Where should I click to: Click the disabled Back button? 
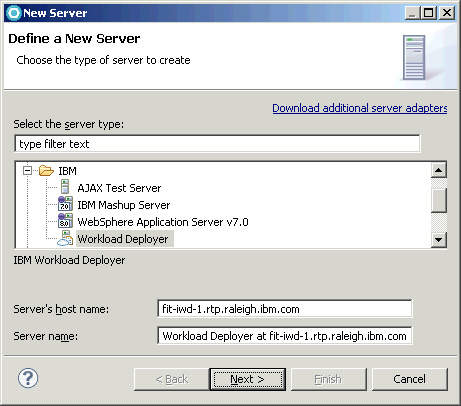point(172,379)
